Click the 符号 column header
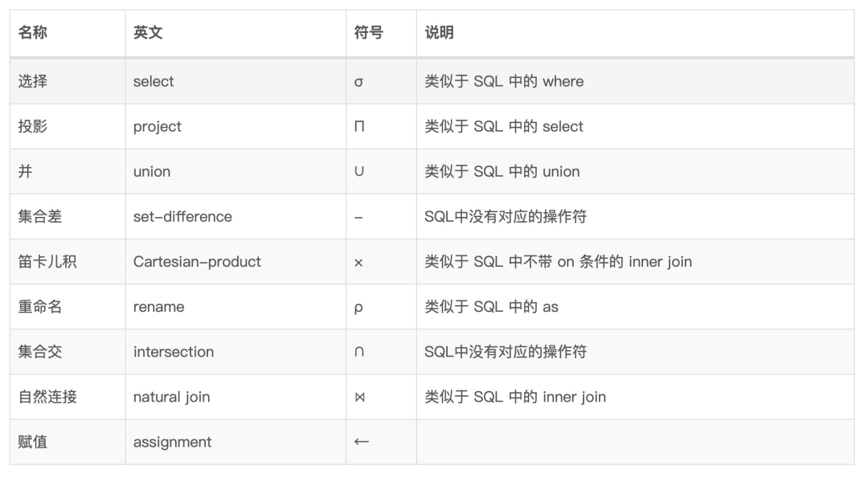 point(368,33)
